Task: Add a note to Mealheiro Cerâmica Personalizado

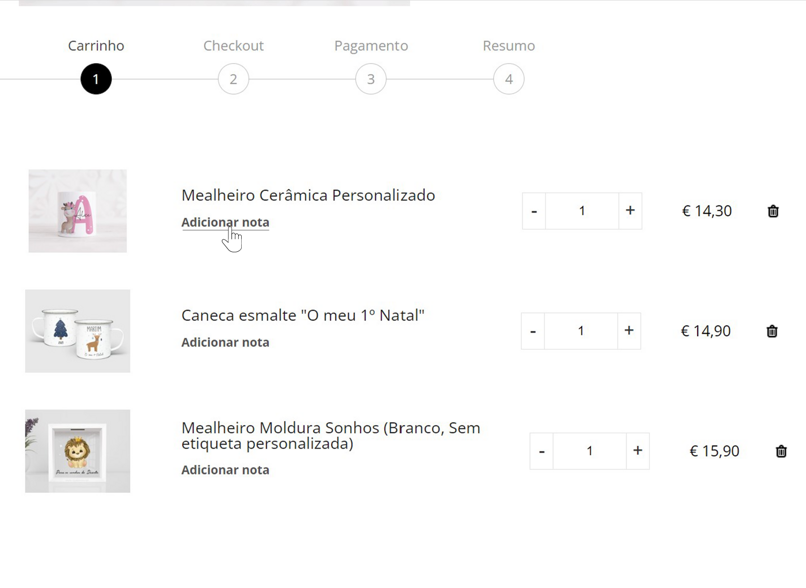Action: [x=225, y=222]
